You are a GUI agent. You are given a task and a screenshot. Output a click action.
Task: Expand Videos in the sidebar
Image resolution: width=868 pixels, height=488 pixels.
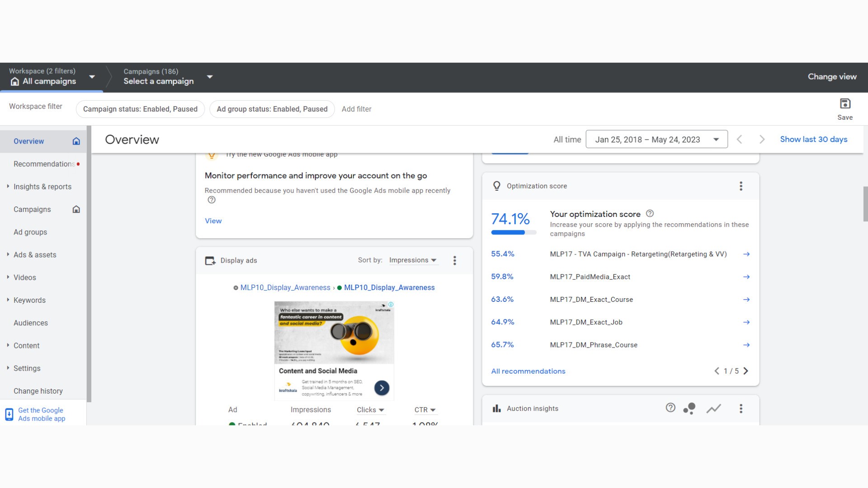click(x=8, y=277)
